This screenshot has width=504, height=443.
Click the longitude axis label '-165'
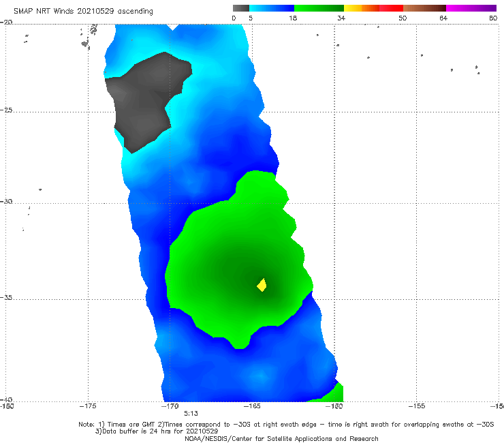click(x=252, y=406)
